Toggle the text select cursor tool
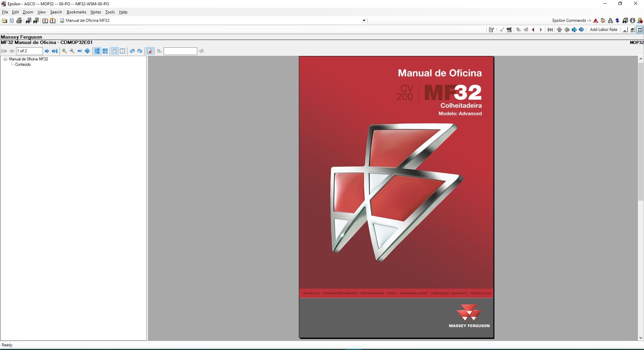 point(122,51)
